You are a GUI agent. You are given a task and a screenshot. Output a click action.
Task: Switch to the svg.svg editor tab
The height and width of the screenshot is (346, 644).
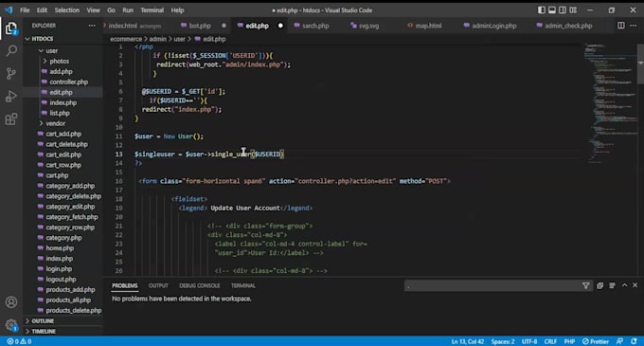click(x=368, y=26)
